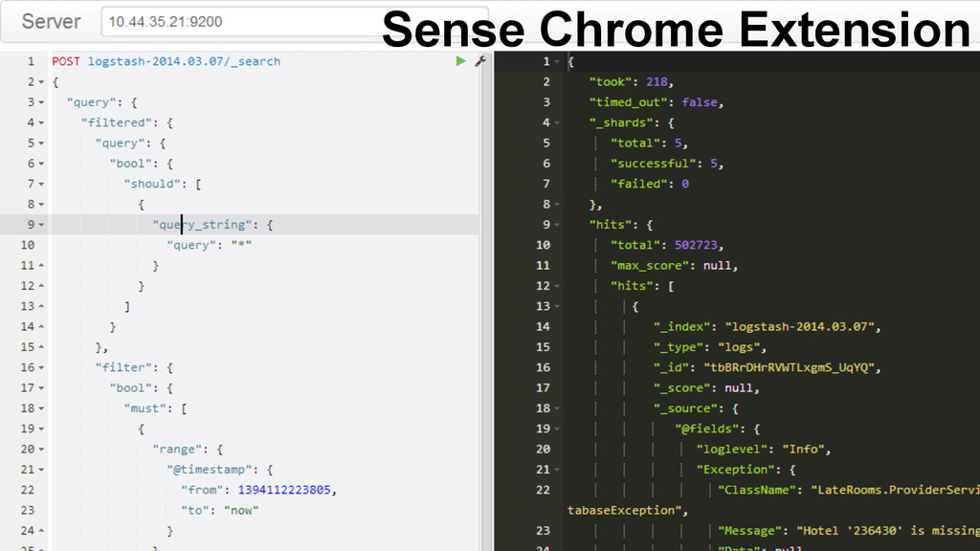The height and width of the screenshot is (551, 980).
Task: Click the Server label
Action: coord(52,22)
